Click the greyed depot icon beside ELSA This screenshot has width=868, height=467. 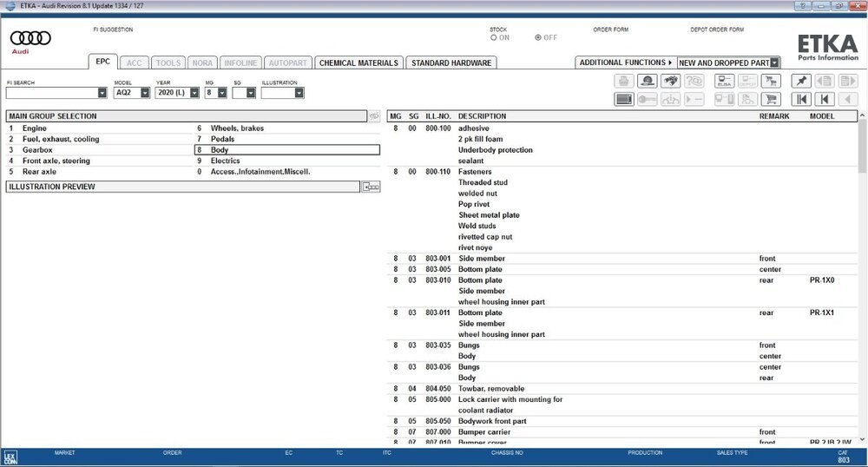[x=747, y=81]
